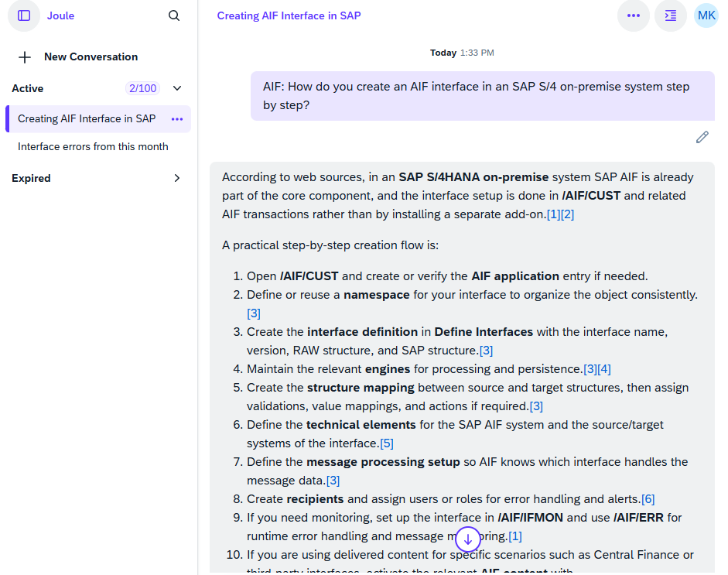Click the /AIF/IFMON transaction text
728x575 pixels.
pyautogui.click(x=530, y=518)
